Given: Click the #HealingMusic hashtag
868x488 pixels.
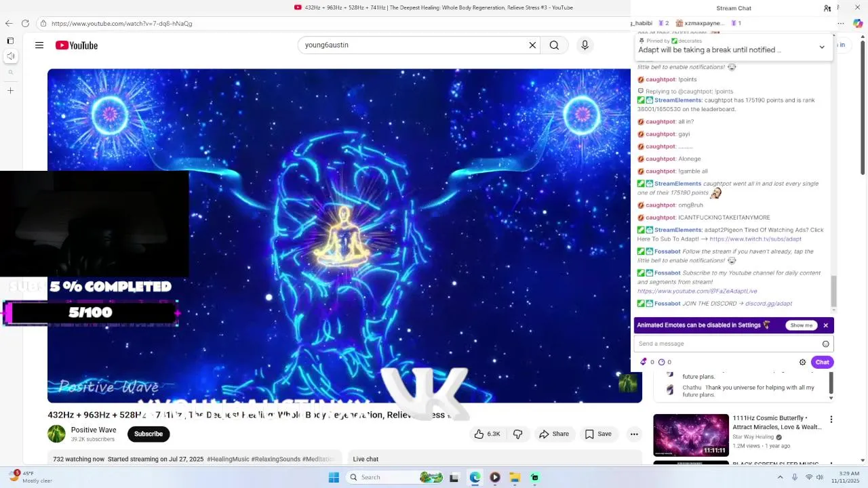Looking at the screenshot, I should (228, 459).
